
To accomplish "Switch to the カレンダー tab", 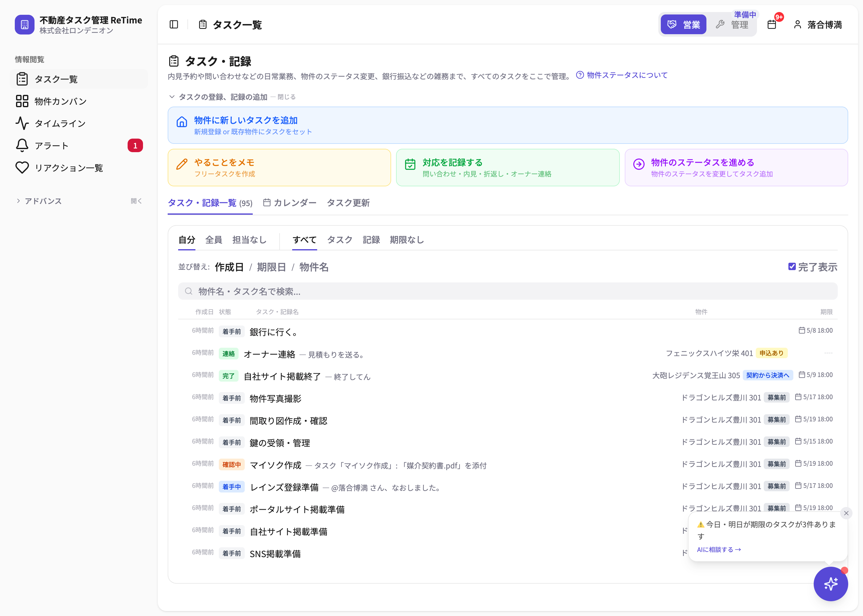I will 289,203.
